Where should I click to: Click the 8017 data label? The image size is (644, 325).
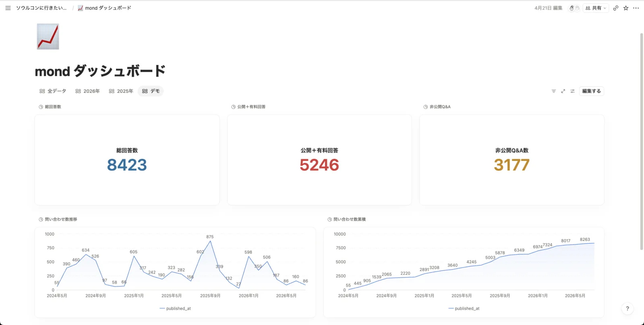pos(566,241)
